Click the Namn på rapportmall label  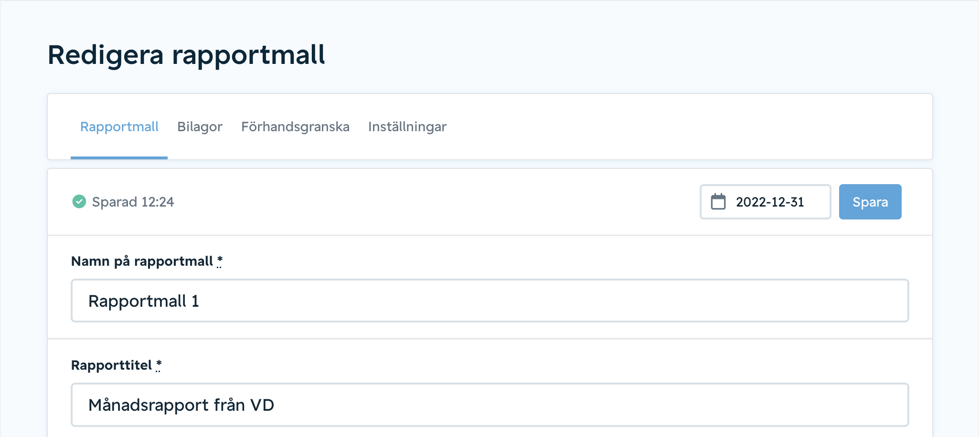[x=142, y=261]
